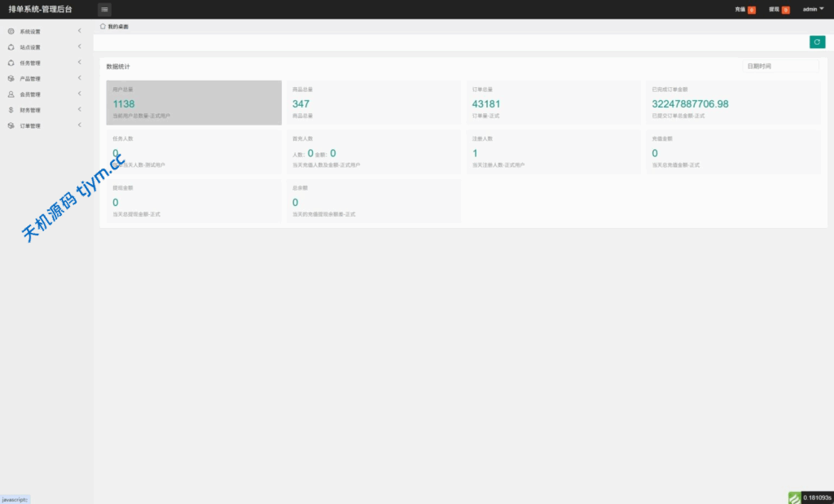Click the 用户总量 statistics card
Screen dimensions: 834x504
(x=194, y=103)
